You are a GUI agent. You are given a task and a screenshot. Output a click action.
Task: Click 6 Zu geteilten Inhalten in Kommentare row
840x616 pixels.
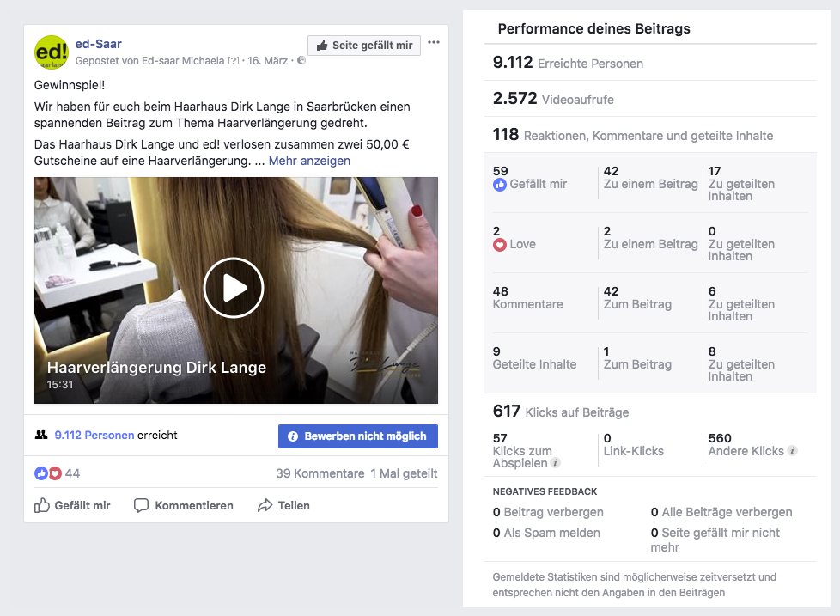pos(741,304)
